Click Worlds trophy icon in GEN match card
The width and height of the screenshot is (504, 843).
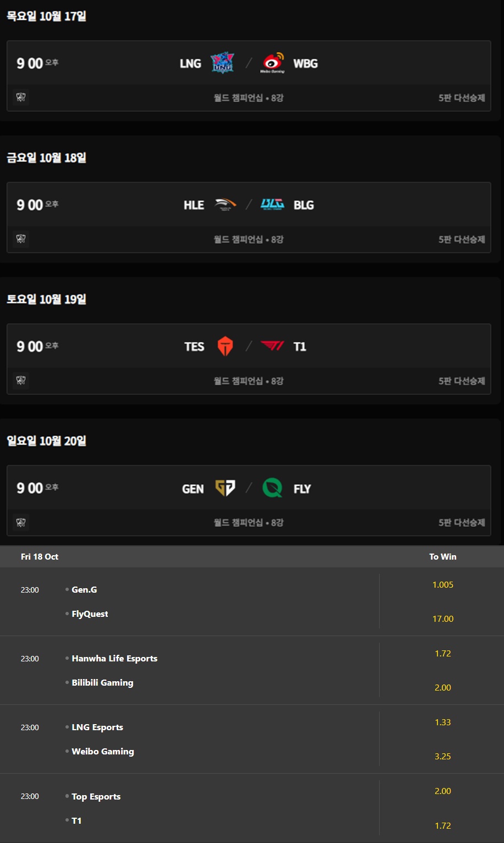[21, 522]
